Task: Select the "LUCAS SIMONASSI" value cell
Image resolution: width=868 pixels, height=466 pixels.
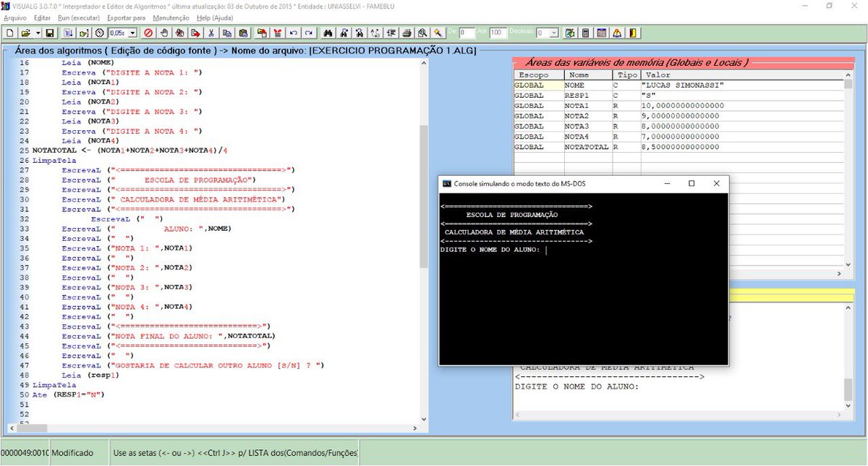Action: pyautogui.click(x=742, y=85)
